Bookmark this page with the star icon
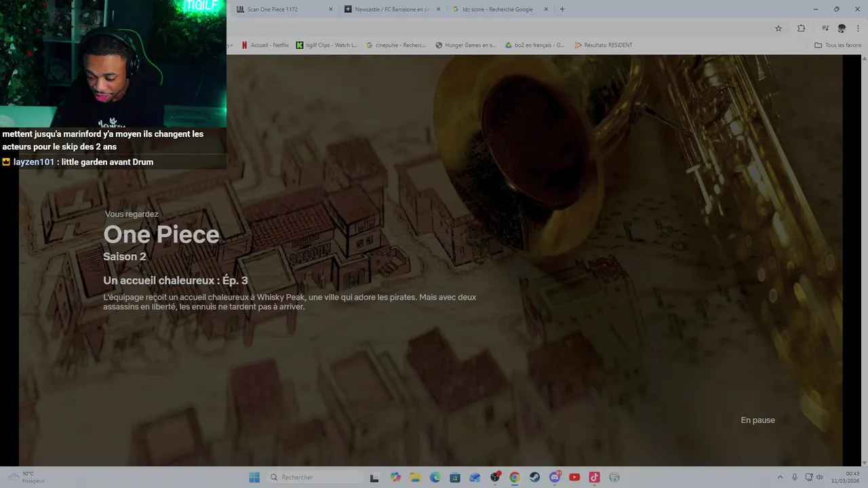The height and width of the screenshot is (488, 868). pos(778,28)
